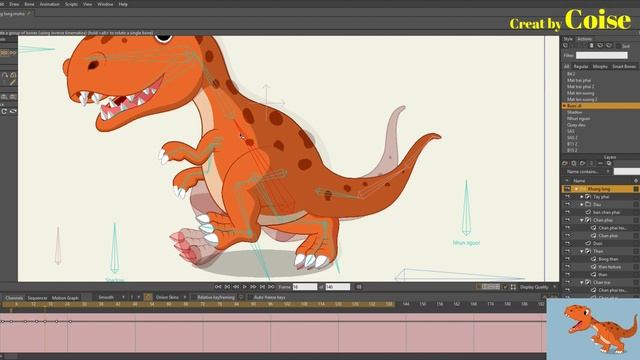Viewport: 640px width, 360px height.
Task: Enable Auto-freeze keys checkbox
Action: tap(250, 297)
